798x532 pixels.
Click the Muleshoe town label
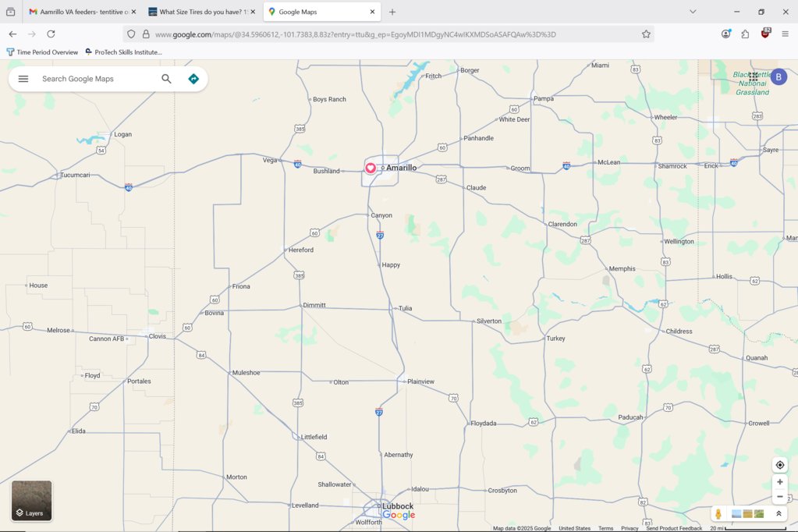tap(246, 373)
